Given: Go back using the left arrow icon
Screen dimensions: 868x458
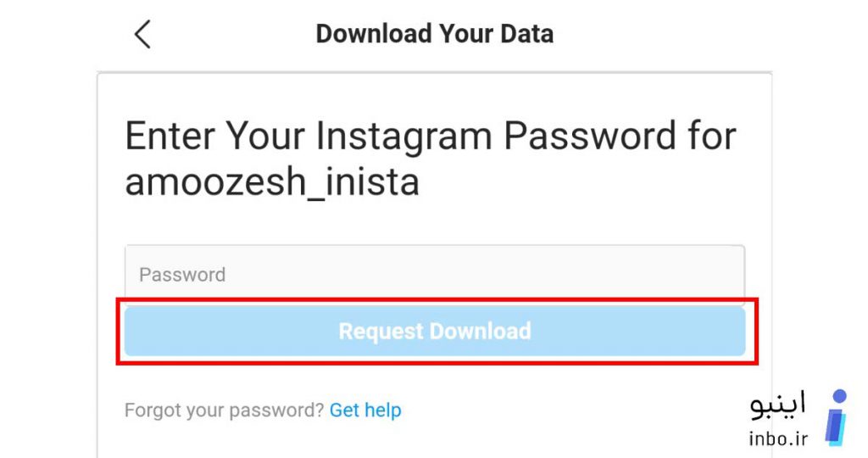Looking at the screenshot, I should tap(142, 34).
